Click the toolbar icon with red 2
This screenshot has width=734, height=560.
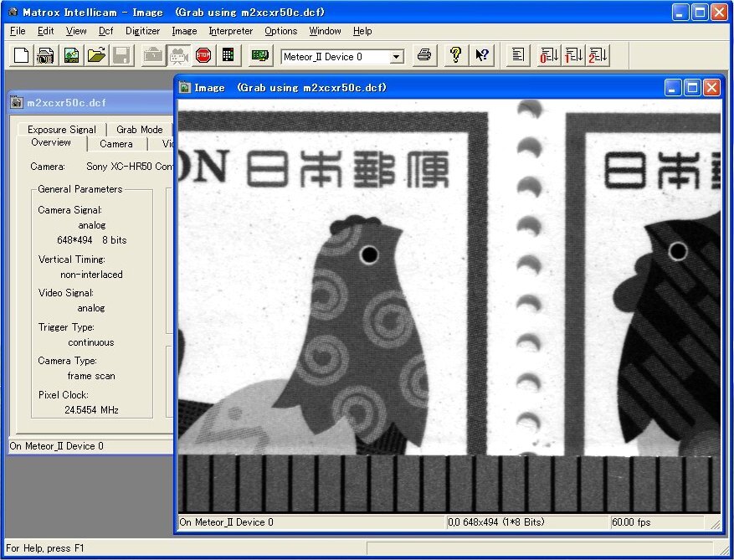click(x=598, y=56)
